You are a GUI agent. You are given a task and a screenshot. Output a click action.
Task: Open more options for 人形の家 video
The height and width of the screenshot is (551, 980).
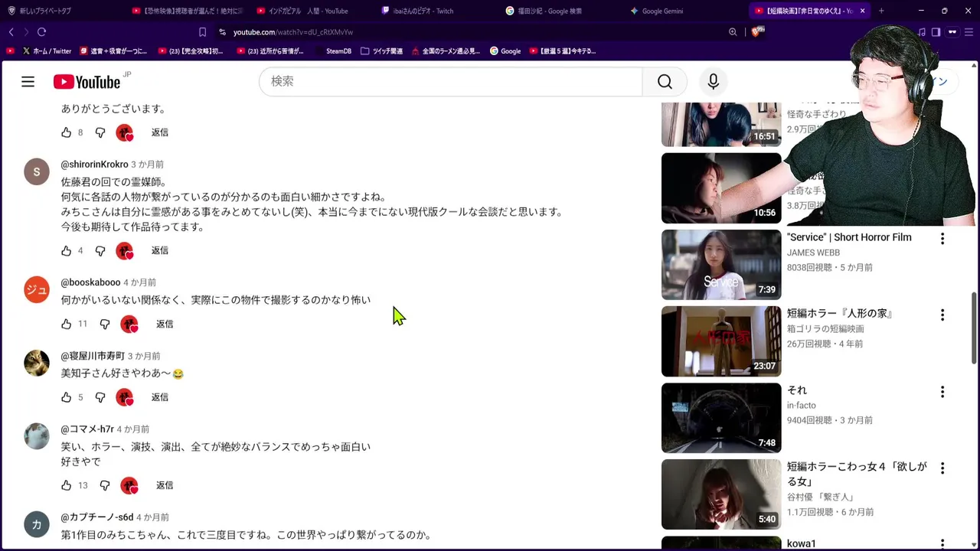(942, 315)
